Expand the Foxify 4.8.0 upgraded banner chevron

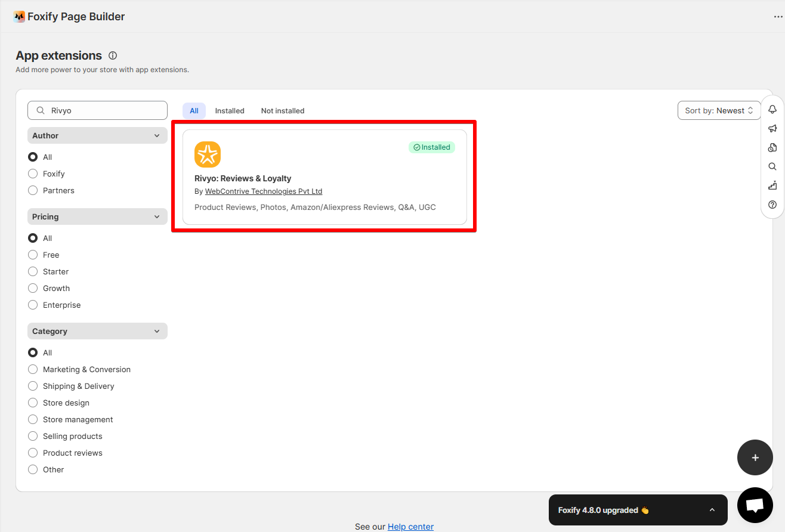[x=712, y=510]
